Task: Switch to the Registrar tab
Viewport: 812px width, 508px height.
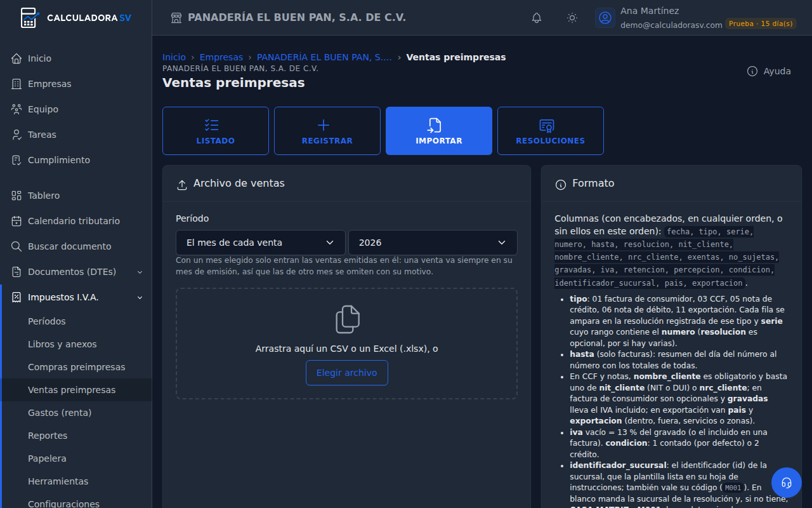Action: coord(327,131)
